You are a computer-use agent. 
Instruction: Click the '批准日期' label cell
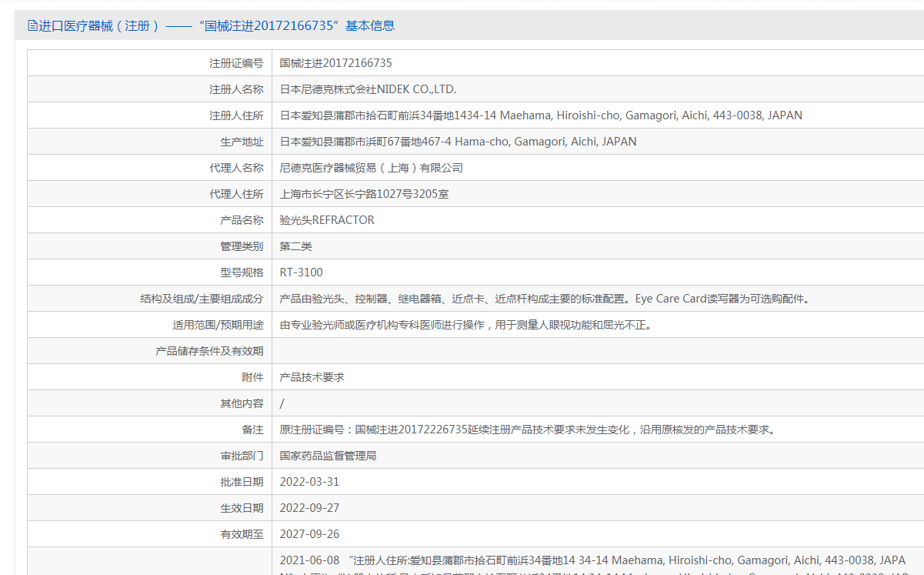point(150,482)
